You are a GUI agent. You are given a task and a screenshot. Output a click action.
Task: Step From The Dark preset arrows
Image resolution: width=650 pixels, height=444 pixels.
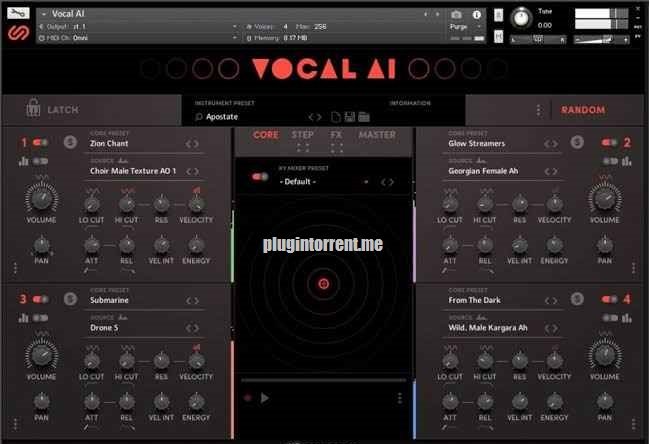(x=551, y=301)
